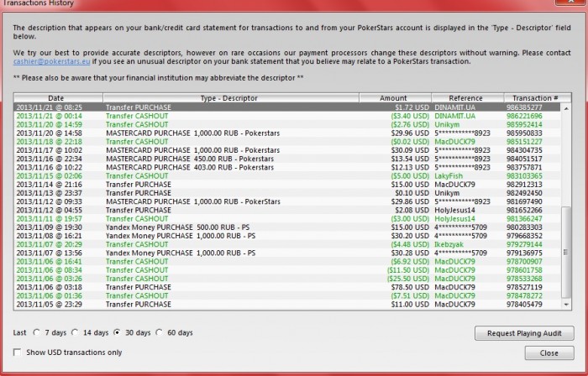The width and height of the screenshot is (588, 376).
Task: Click the $78.50 USD amount cell
Action: [x=410, y=287]
